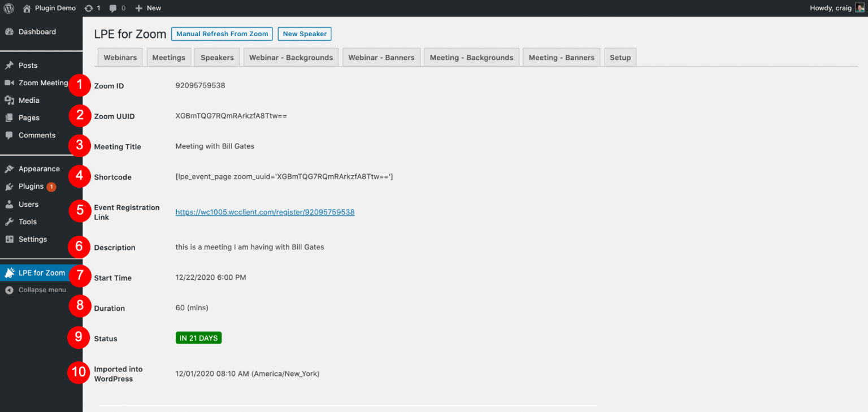Click the Manual Refresh From Zoom button
Screen dimensions: 868x412
point(222,34)
